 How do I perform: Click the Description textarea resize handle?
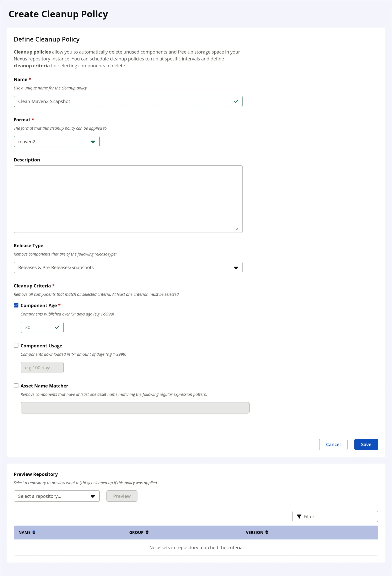pyautogui.click(x=237, y=229)
